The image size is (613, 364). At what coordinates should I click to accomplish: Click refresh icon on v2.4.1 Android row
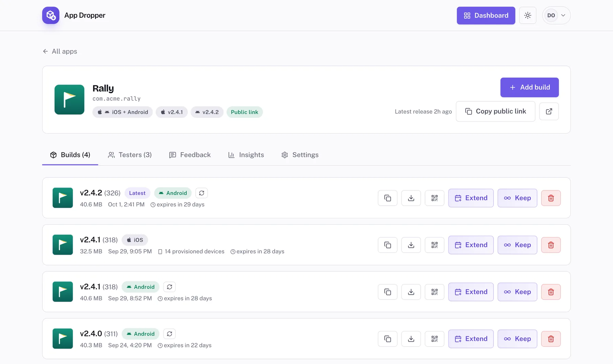coord(170,287)
